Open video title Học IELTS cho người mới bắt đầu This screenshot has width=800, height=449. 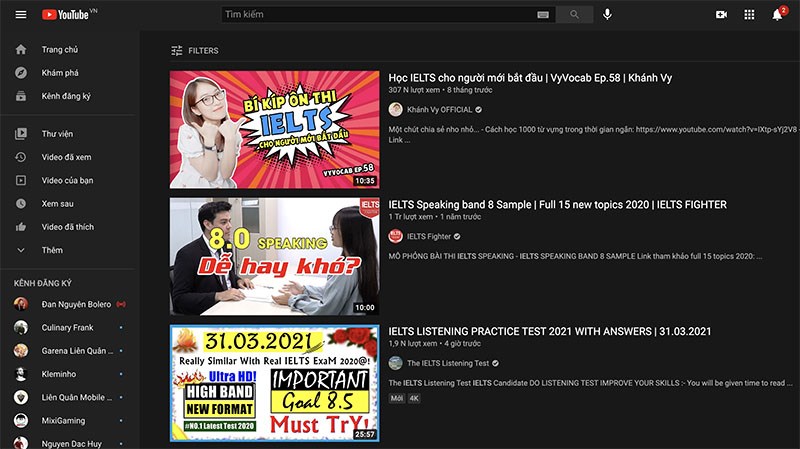point(530,78)
